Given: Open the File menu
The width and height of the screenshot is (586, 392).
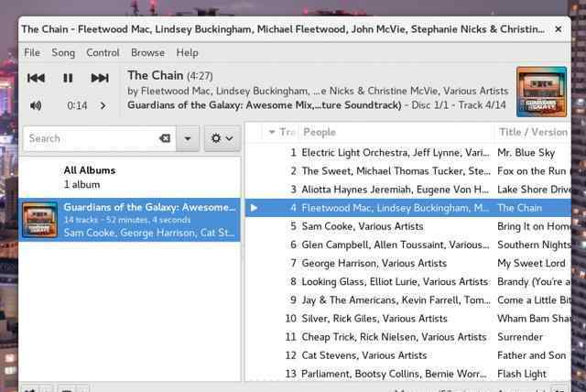Looking at the screenshot, I should pos(32,53).
